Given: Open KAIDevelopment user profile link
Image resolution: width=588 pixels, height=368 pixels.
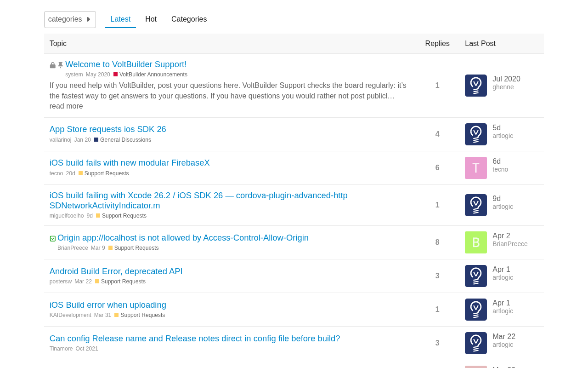Looking at the screenshot, I should pos(70,315).
